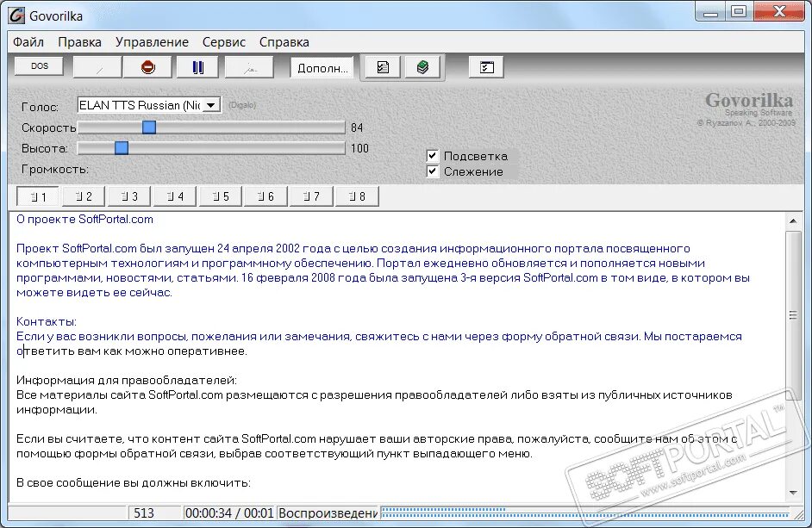Screen dimensions: 812x528
Task: Click the Высота pitch slider thumb
Action: pos(122,148)
